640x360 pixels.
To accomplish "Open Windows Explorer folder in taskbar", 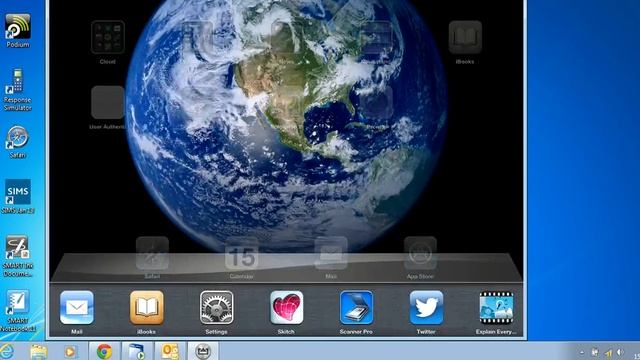I will (x=39, y=351).
